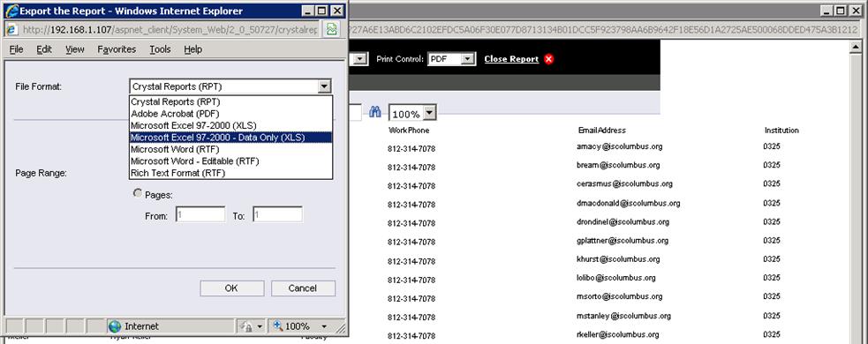Click the Internet zone globe icon in status bar

115,326
